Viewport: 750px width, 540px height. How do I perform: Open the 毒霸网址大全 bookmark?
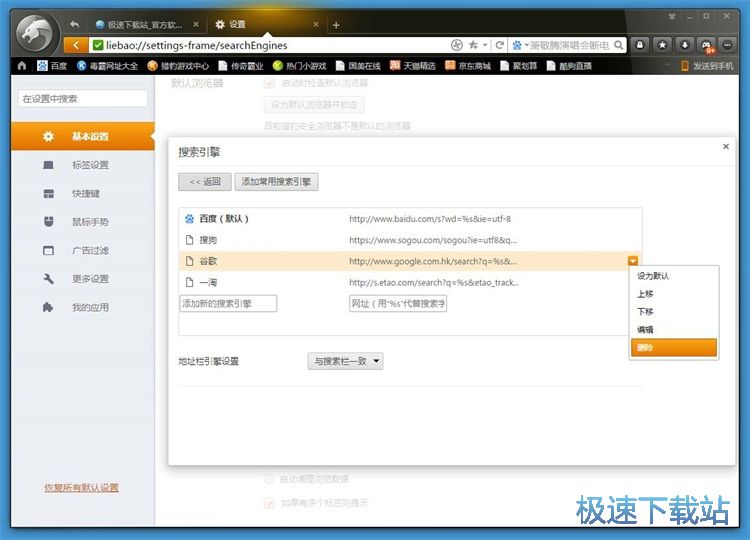pos(107,66)
